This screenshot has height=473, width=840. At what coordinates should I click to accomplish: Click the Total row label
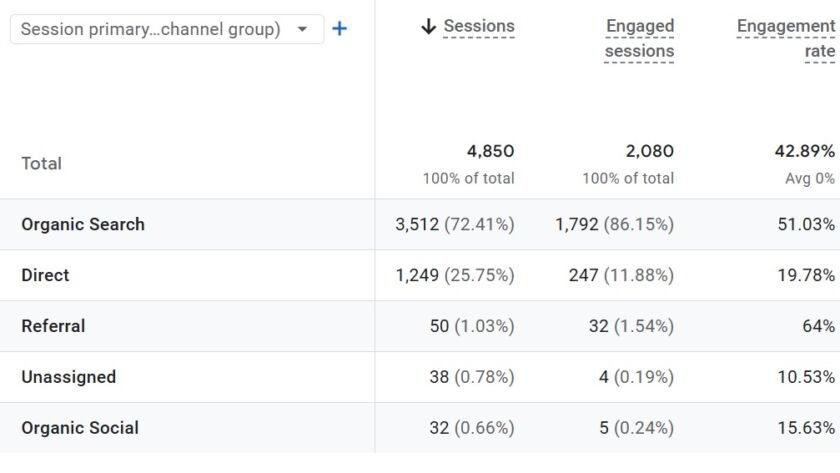tap(41, 163)
